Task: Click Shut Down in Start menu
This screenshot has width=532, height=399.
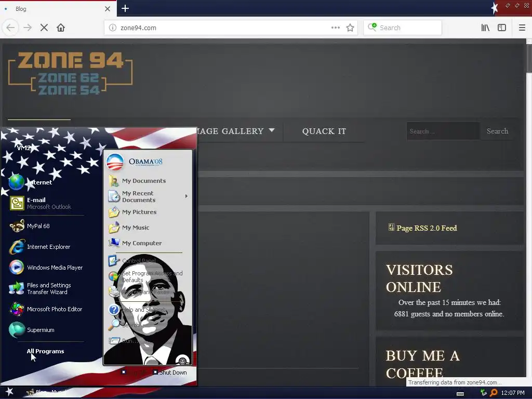Action: coord(170,373)
